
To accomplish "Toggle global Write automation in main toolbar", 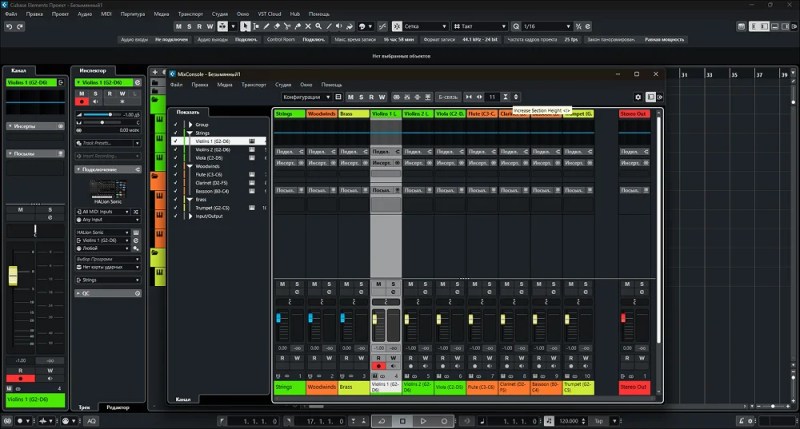I will point(210,27).
